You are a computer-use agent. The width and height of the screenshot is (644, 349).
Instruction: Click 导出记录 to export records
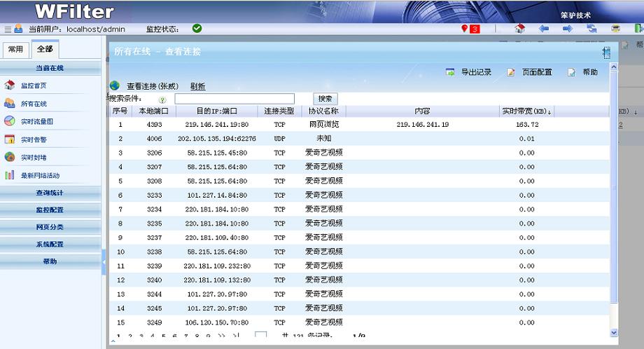tap(469, 72)
